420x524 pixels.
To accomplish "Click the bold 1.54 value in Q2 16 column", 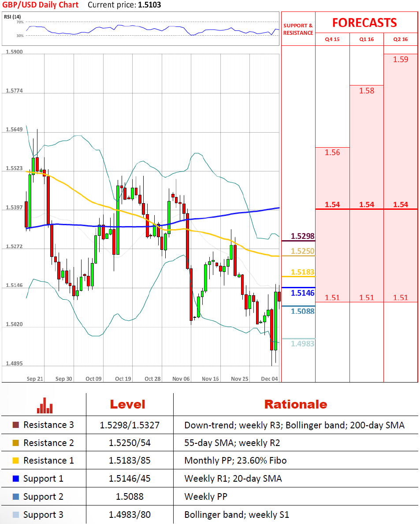I will (x=401, y=204).
